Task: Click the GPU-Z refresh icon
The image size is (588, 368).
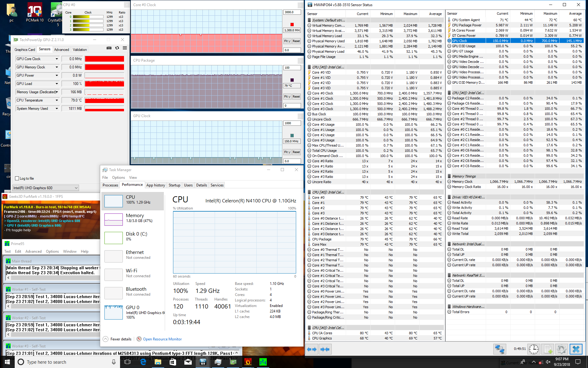Action: point(117,48)
